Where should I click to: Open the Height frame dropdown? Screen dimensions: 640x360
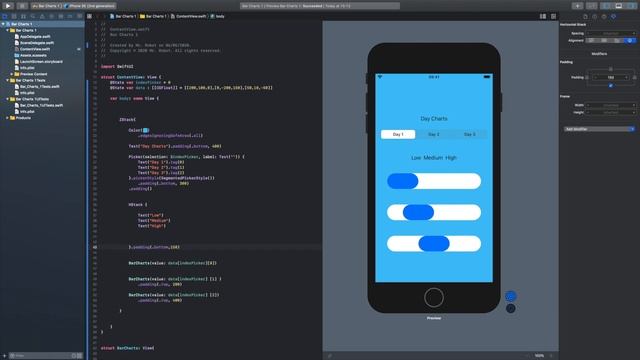pyautogui.click(x=611, y=112)
